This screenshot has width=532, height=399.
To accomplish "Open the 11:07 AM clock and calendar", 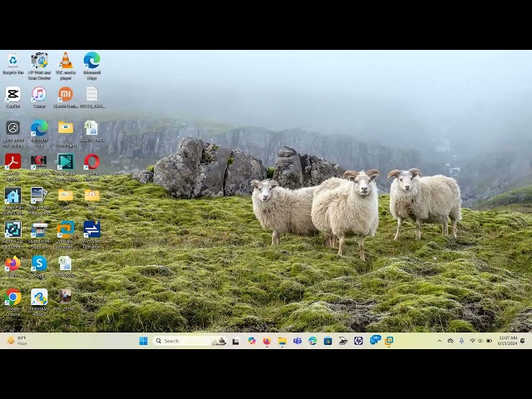I will point(507,341).
